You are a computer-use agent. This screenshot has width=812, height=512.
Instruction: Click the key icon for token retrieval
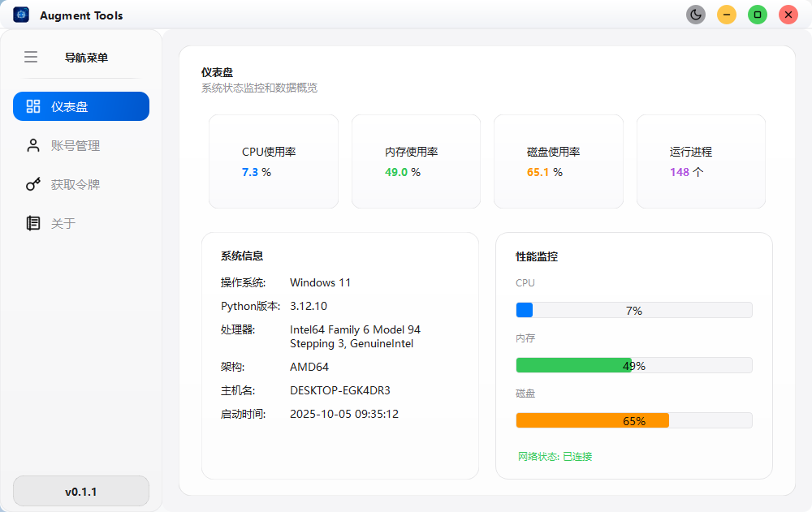click(33, 184)
